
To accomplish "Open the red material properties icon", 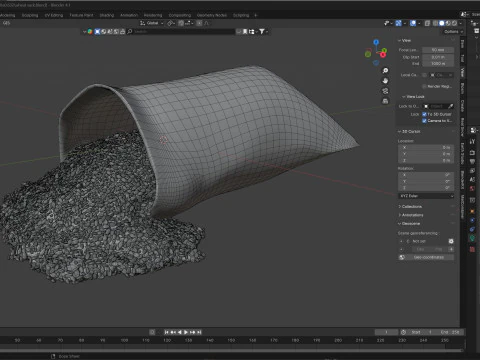I will pos(472,249).
